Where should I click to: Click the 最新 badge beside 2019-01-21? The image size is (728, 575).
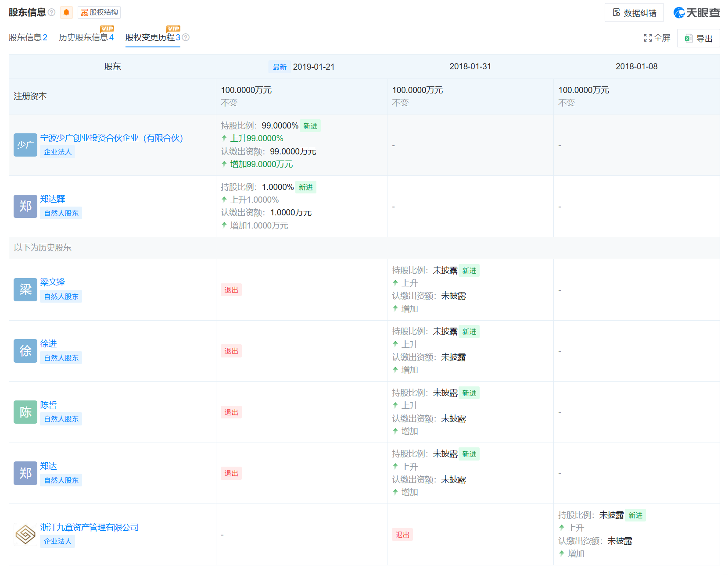pos(279,67)
